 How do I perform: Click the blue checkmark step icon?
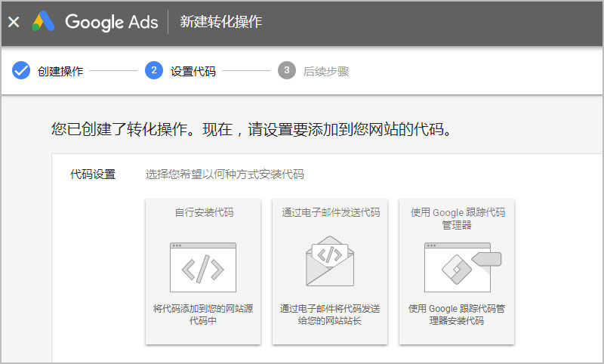[21, 71]
